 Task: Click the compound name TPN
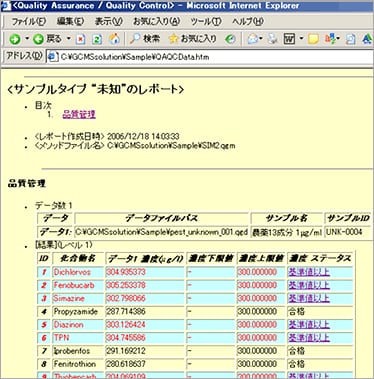(61, 338)
